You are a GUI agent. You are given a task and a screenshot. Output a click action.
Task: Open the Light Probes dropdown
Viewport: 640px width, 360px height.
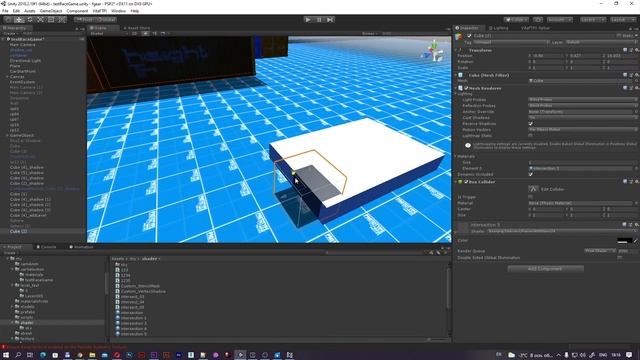point(582,100)
